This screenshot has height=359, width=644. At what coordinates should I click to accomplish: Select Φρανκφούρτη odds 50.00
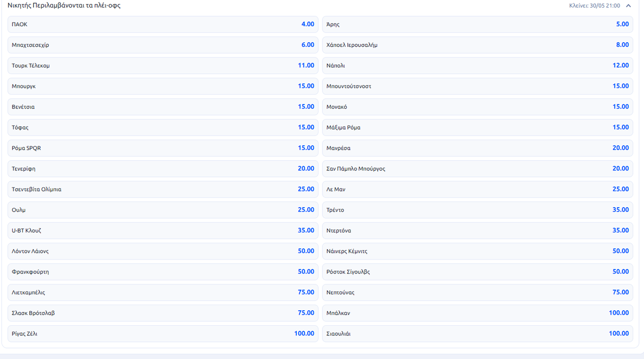tap(163, 272)
